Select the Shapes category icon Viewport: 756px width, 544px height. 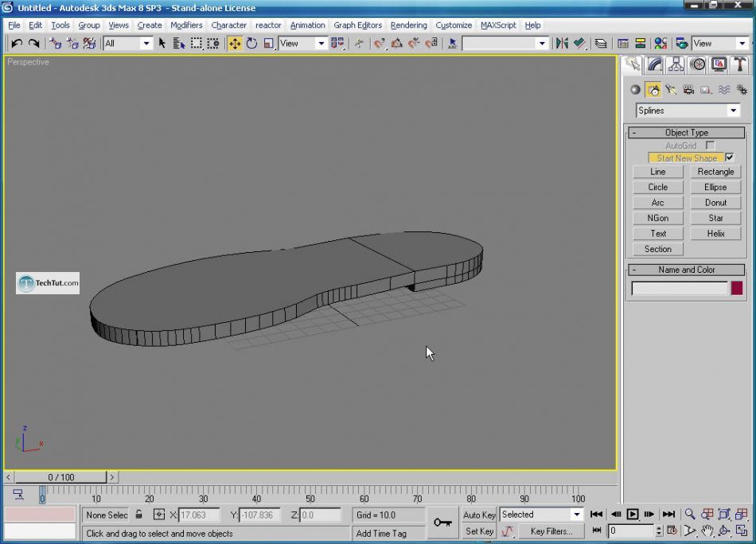tap(653, 90)
